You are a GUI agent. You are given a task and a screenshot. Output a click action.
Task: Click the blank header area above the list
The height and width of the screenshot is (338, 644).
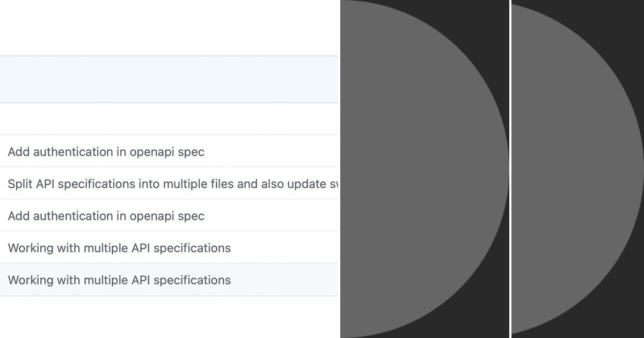coord(161,27)
